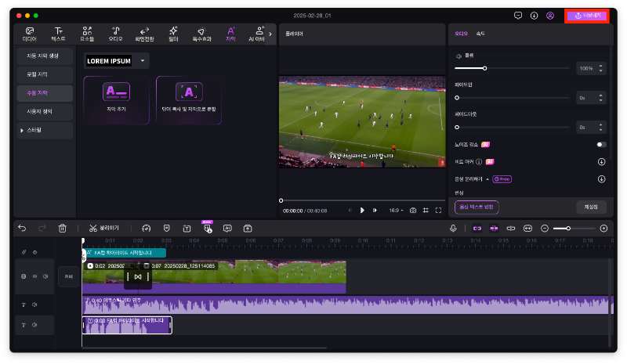Delete selected clip with trash icon
Viewport: 627px width, 364px height.
pyautogui.click(x=63, y=228)
